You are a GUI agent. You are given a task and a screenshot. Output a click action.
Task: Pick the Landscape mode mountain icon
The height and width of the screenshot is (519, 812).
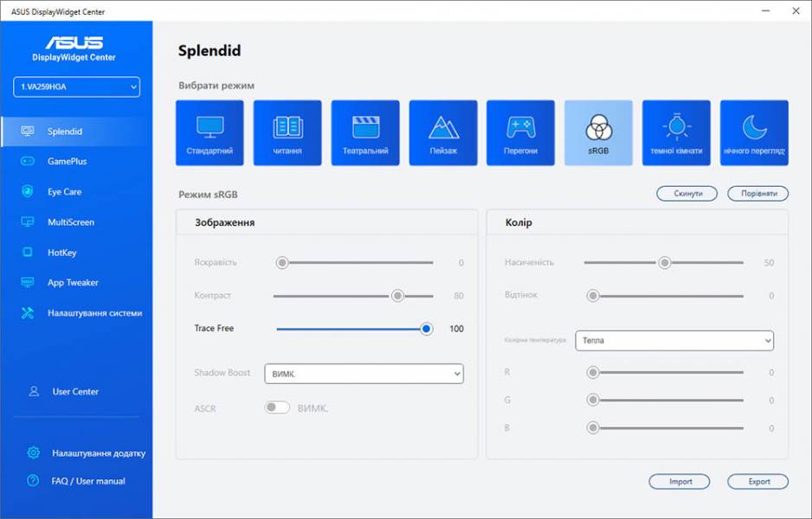pos(443,128)
